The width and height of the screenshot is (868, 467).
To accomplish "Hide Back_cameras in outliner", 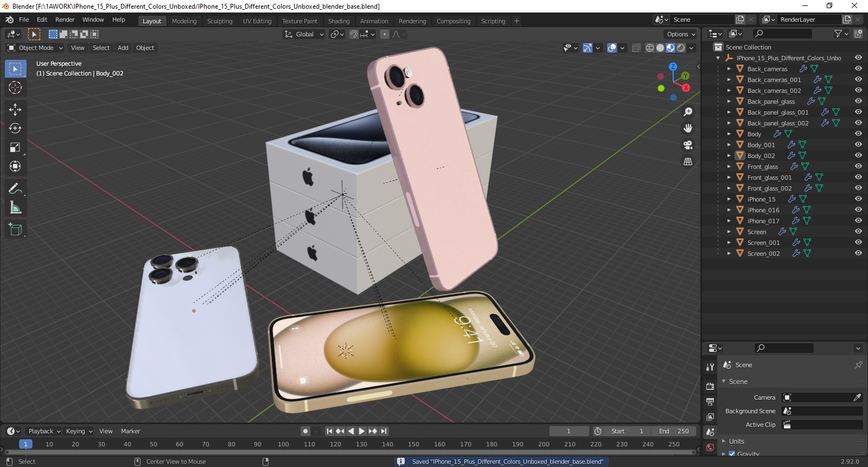I will click(x=858, y=69).
